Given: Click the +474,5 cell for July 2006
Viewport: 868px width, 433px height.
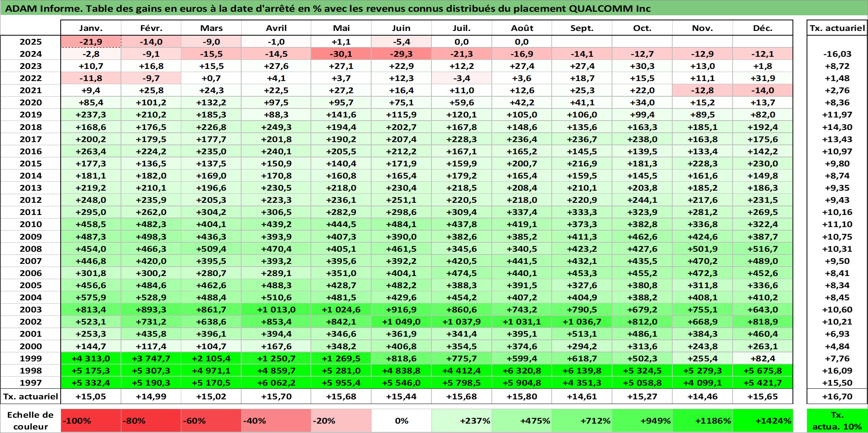Looking at the screenshot, I should tap(462, 273).
